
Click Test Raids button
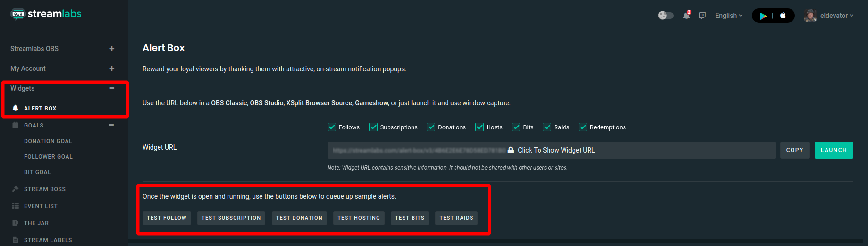(456, 218)
